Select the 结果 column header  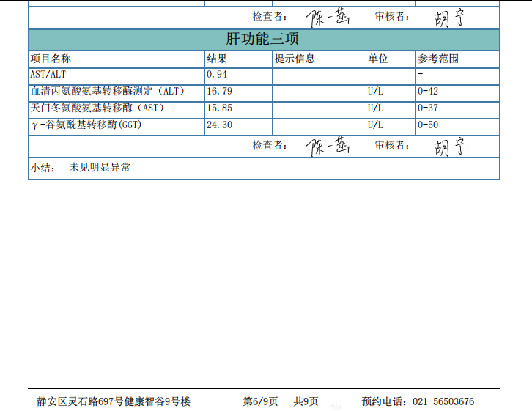(x=217, y=59)
